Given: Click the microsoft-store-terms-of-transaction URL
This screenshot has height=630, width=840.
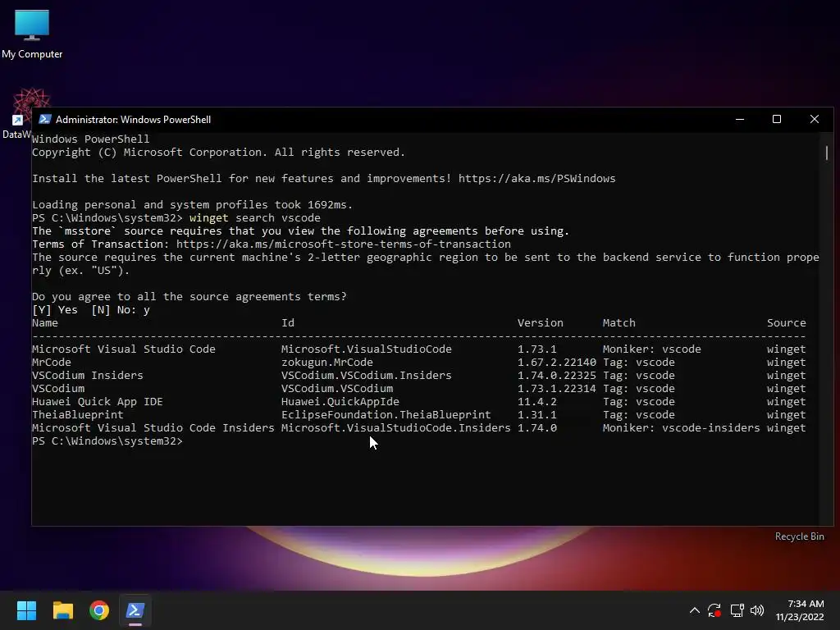Looking at the screenshot, I should click(344, 244).
